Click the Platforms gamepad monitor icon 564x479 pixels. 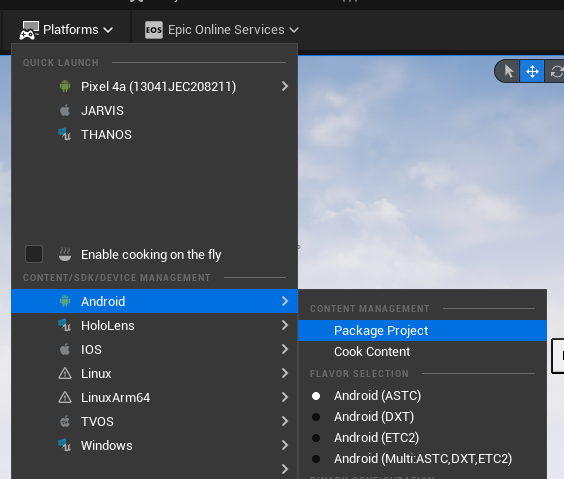click(x=29, y=30)
